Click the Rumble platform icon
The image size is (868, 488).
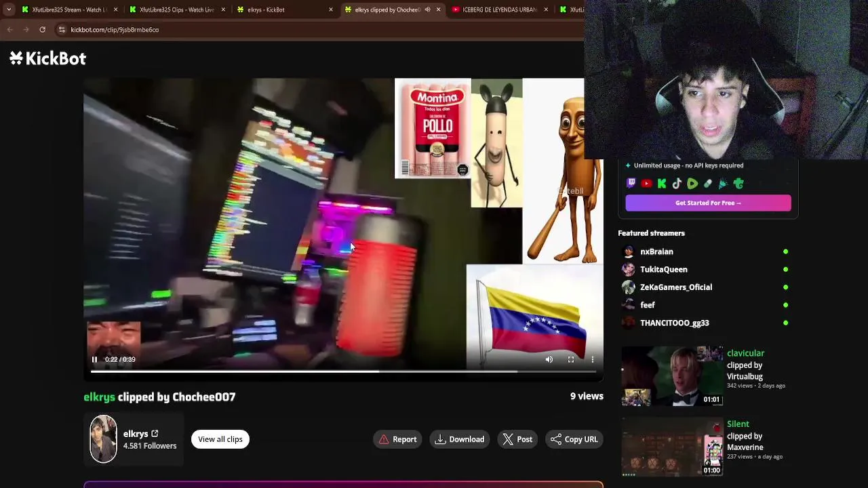pyautogui.click(x=692, y=184)
